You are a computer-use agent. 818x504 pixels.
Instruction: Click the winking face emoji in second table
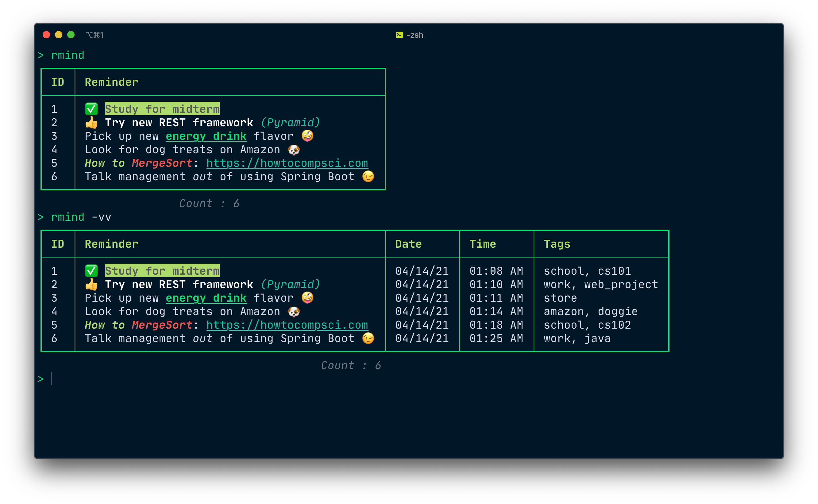point(368,338)
